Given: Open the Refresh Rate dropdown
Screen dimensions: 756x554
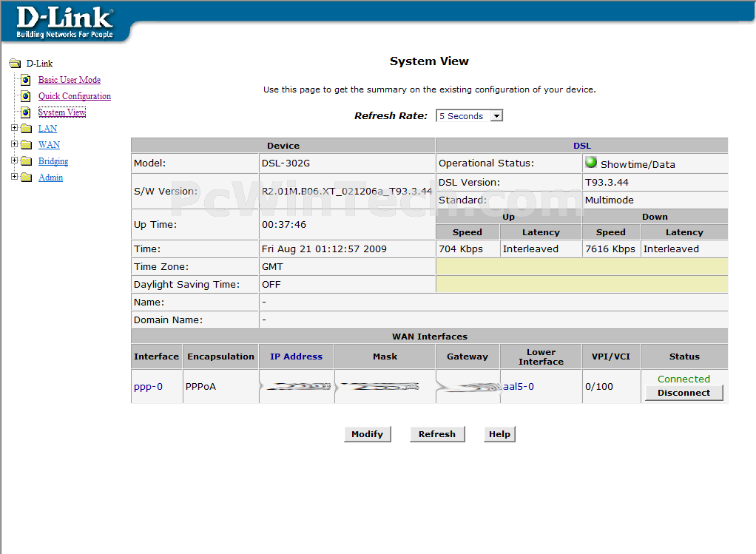Looking at the screenshot, I should click(469, 115).
